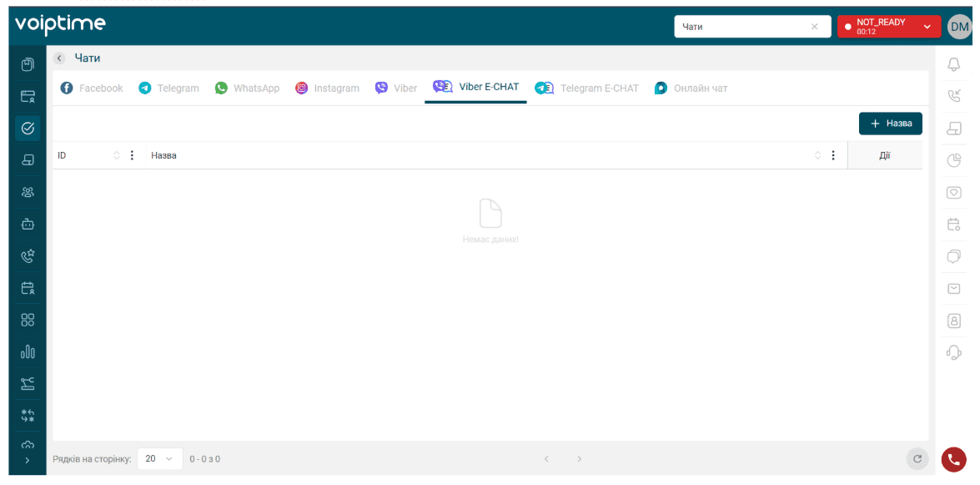Switch to the WhatsApp tab
This screenshot has height=485, width=980.
tap(247, 88)
